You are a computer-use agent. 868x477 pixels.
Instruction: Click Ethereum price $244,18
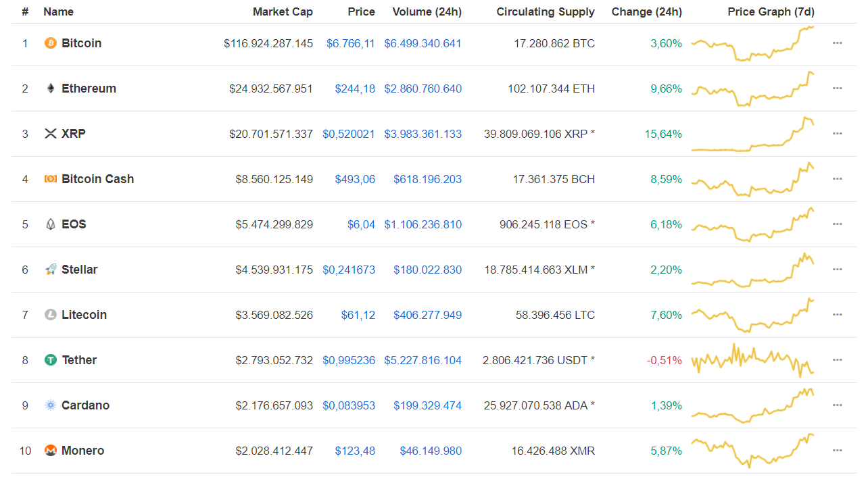(x=355, y=89)
